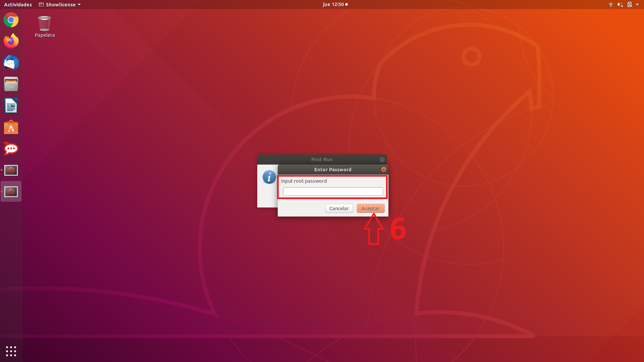644x362 pixels.
Task: Show all applications grid
Action: (11, 351)
